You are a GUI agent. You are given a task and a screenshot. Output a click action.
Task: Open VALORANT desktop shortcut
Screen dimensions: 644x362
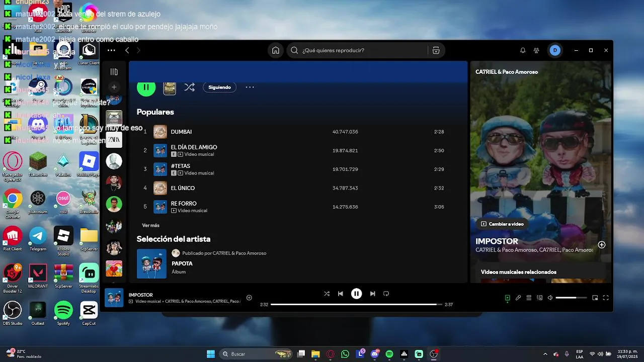(38, 276)
